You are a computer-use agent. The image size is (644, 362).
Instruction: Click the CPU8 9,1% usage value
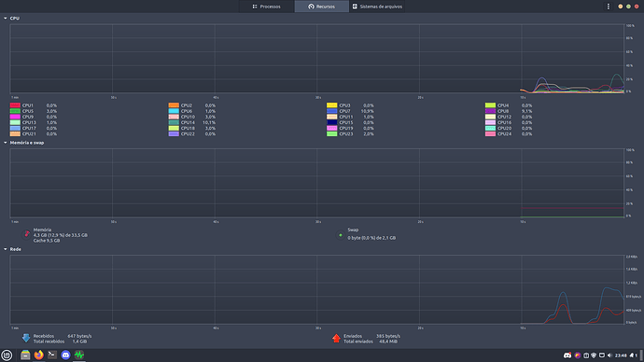pos(527,111)
